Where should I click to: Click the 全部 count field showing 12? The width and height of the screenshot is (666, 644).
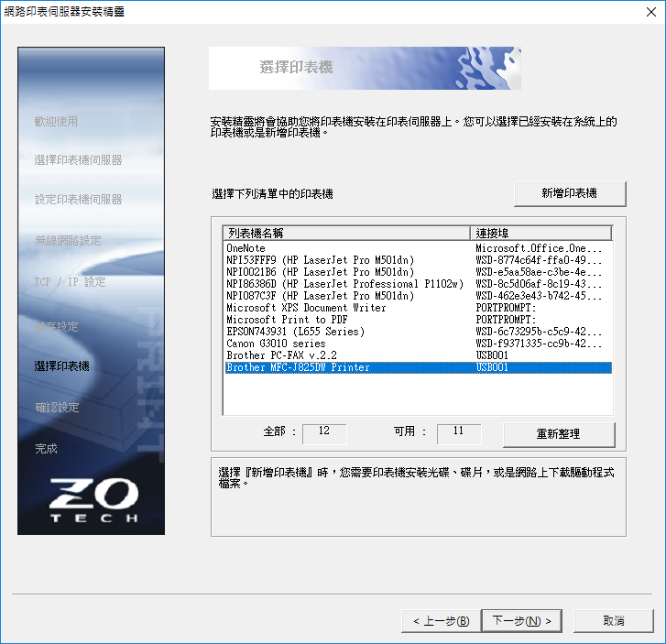click(324, 433)
